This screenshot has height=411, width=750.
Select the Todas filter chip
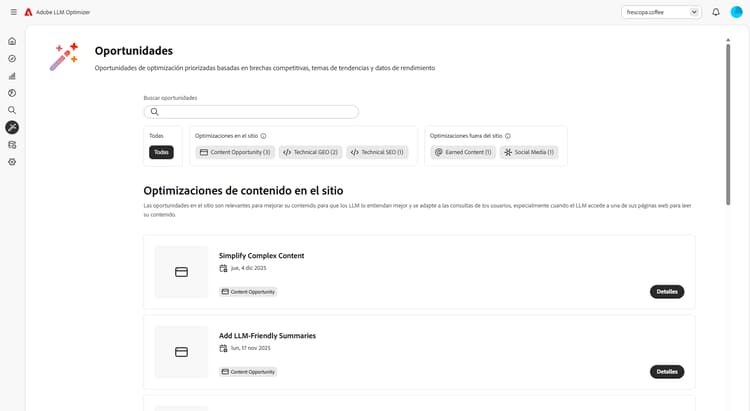161,152
